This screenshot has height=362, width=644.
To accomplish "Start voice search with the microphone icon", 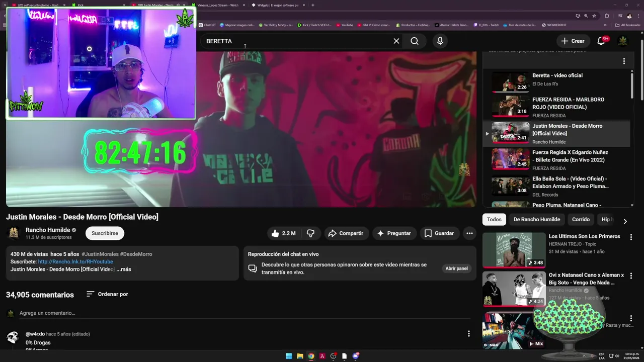I will (x=440, y=41).
